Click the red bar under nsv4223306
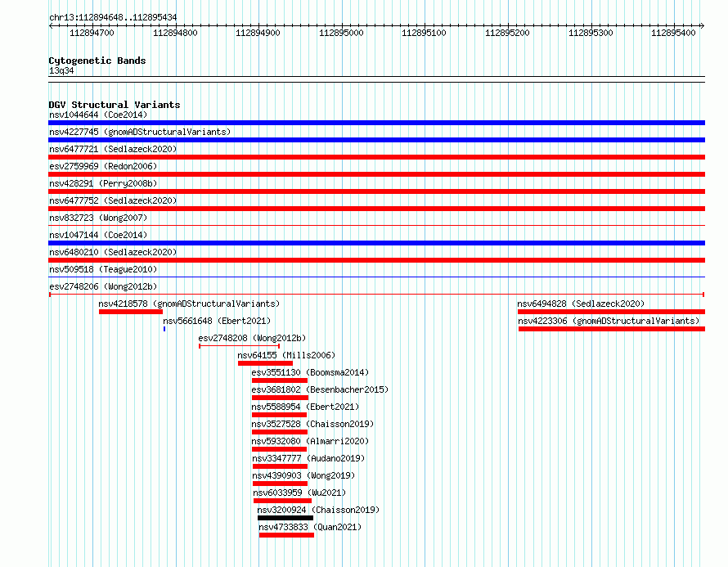 (612, 329)
